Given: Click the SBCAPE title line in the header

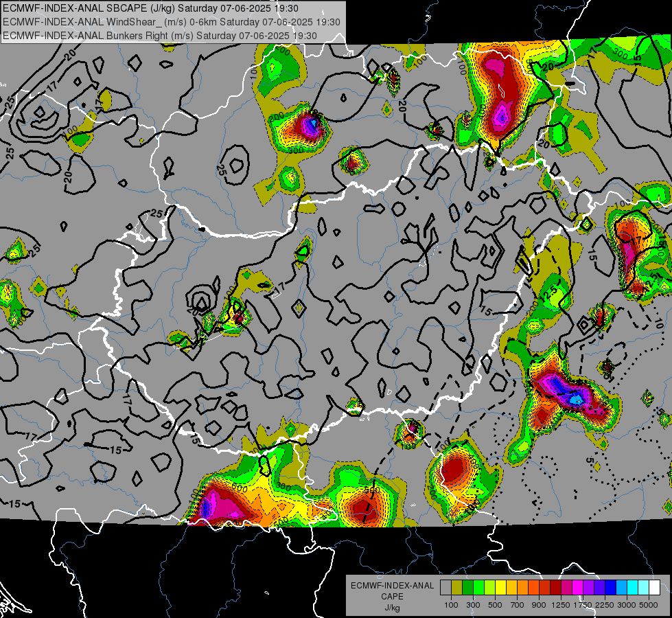Looking at the screenshot, I should [x=150, y=8].
